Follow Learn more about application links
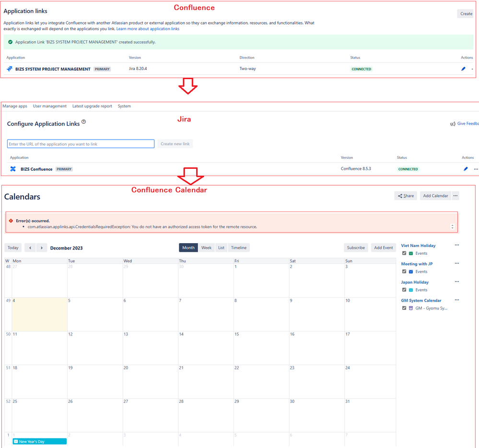Viewport: 479px width, 448px height. (x=148, y=29)
